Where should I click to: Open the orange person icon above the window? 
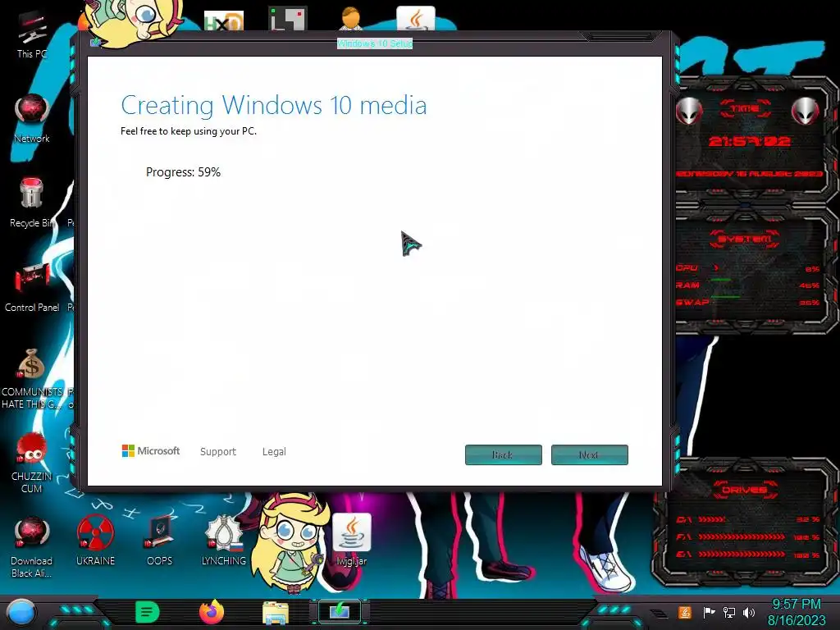pyautogui.click(x=351, y=18)
